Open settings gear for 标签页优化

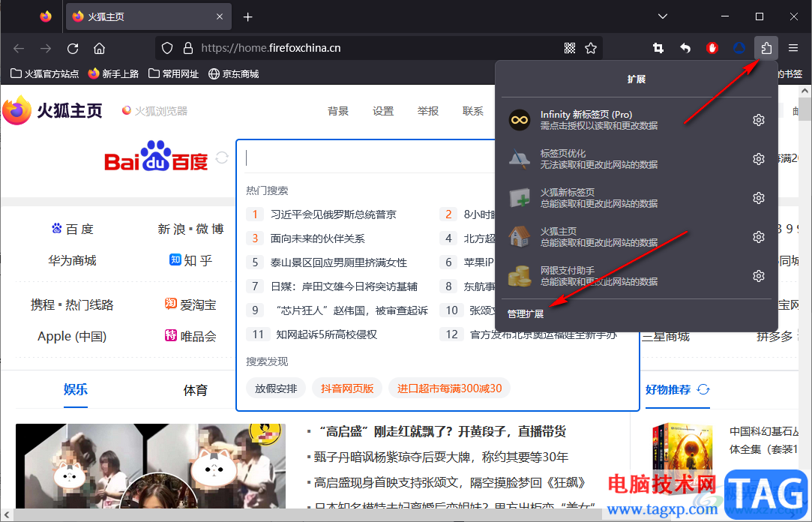[759, 159]
